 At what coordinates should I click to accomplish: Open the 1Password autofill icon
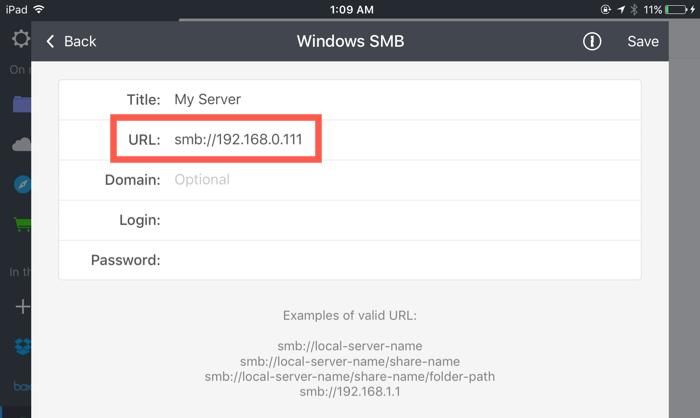tap(592, 41)
